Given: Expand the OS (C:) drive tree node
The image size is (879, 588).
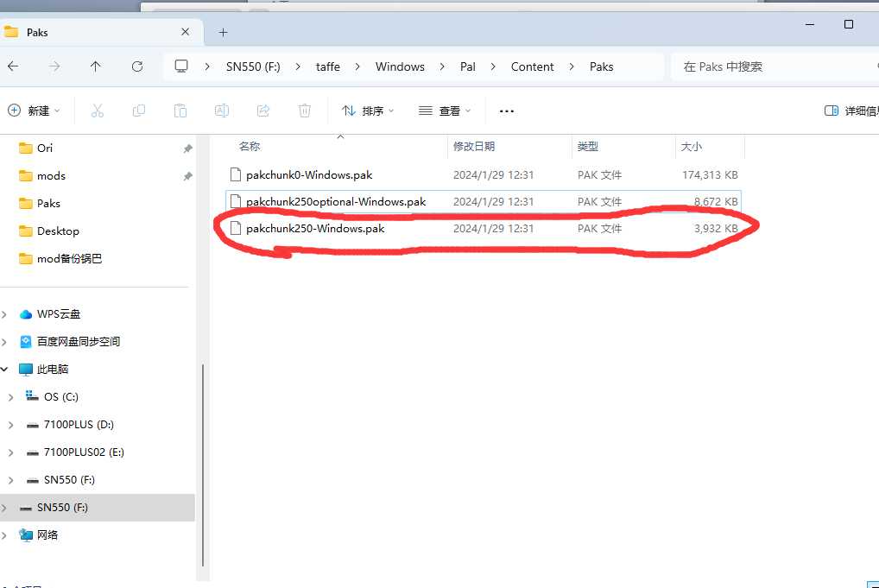Looking at the screenshot, I should click(10, 397).
